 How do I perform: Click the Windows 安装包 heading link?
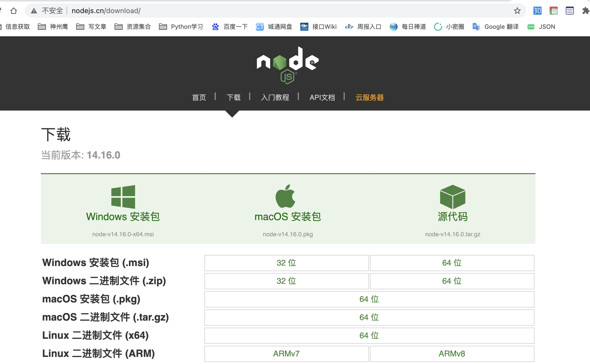(123, 217)
